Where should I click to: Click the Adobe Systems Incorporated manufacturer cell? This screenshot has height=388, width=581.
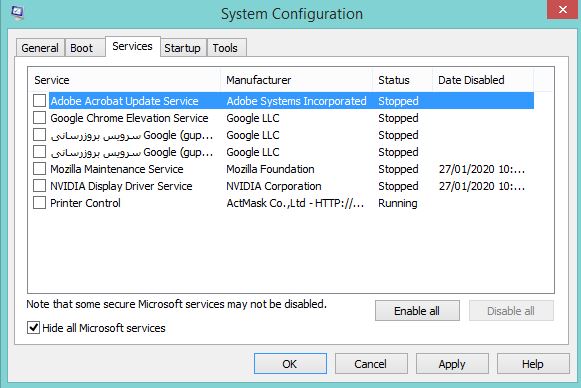[x=296, y=101]
